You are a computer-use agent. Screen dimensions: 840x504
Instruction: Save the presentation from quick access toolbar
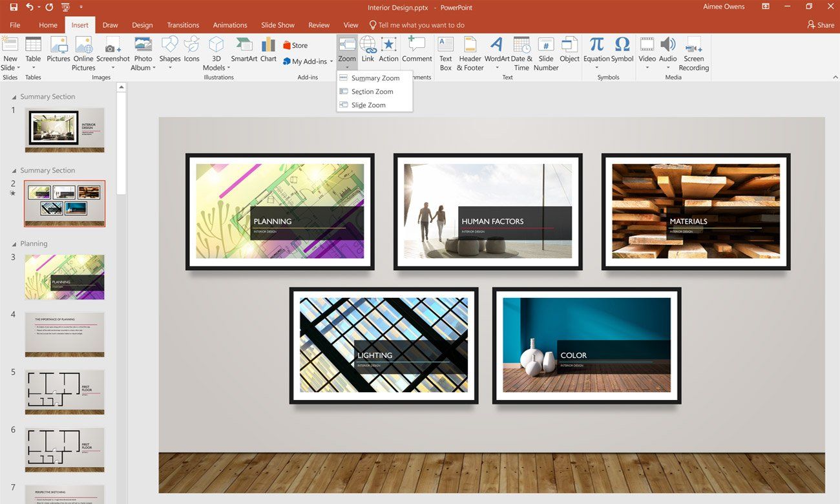point(14,7)
